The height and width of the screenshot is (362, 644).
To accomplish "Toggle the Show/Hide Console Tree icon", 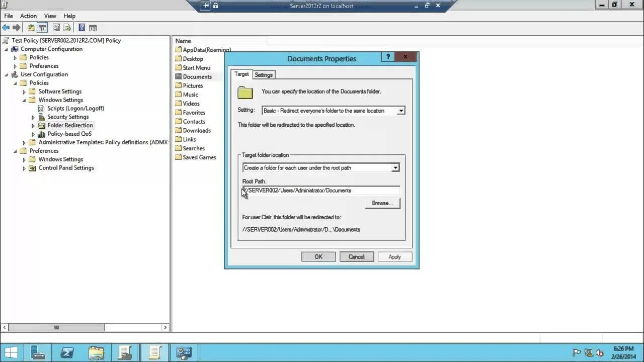I will [x=43, y=28].
